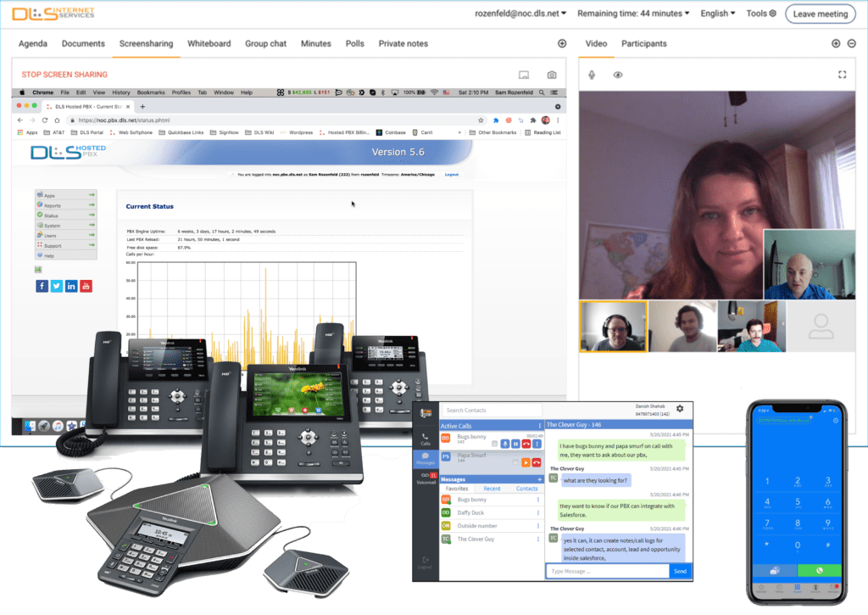
Task: Check the checkbox on Bugs bunny call
Action: point(494,444)
